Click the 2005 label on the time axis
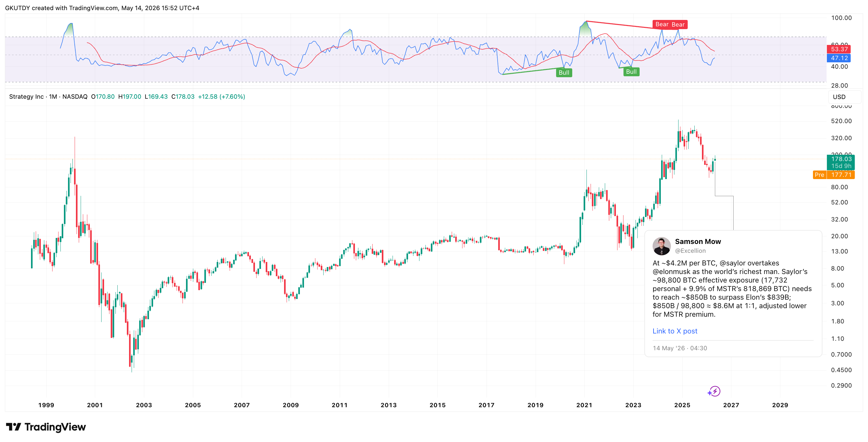The height and width of the screenshot is (442, 868). click(193, 405)
